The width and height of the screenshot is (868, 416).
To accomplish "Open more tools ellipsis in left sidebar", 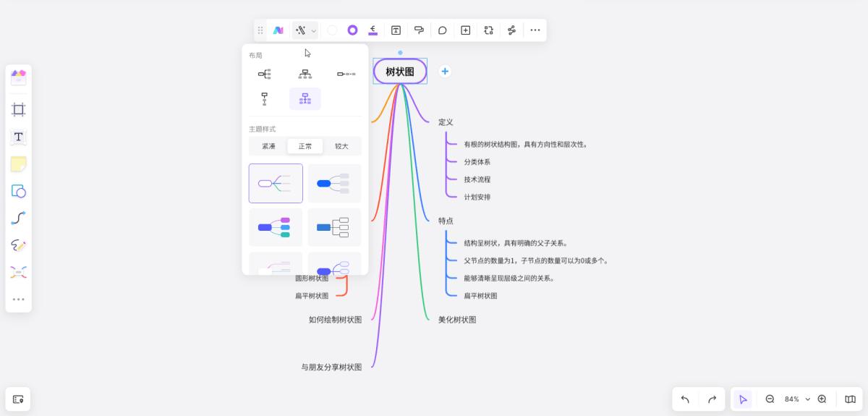I will 18,299.
